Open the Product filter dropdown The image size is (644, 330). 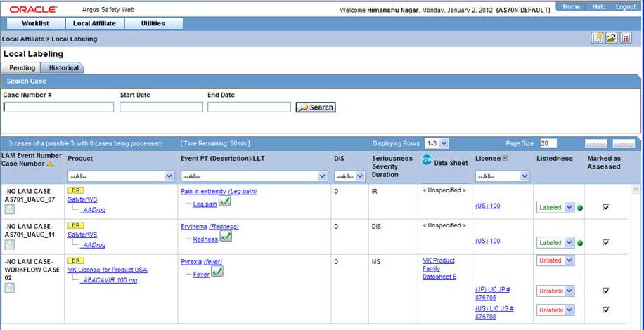(x=121, y=176)
